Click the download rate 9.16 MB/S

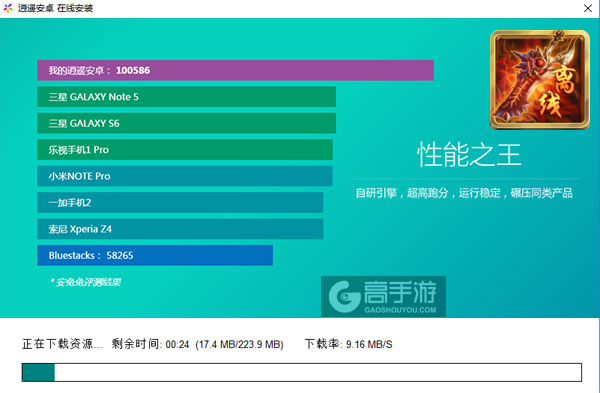(x=369, y=344)
